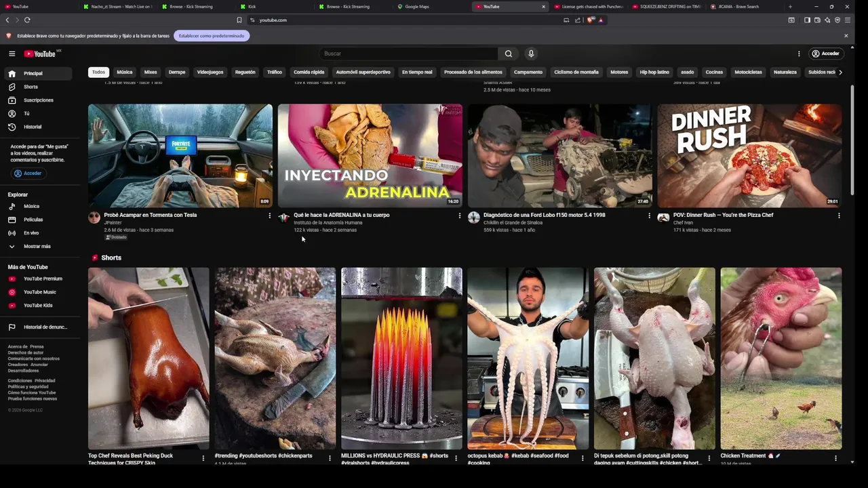Click the YouTube search field

pos(409,54)
